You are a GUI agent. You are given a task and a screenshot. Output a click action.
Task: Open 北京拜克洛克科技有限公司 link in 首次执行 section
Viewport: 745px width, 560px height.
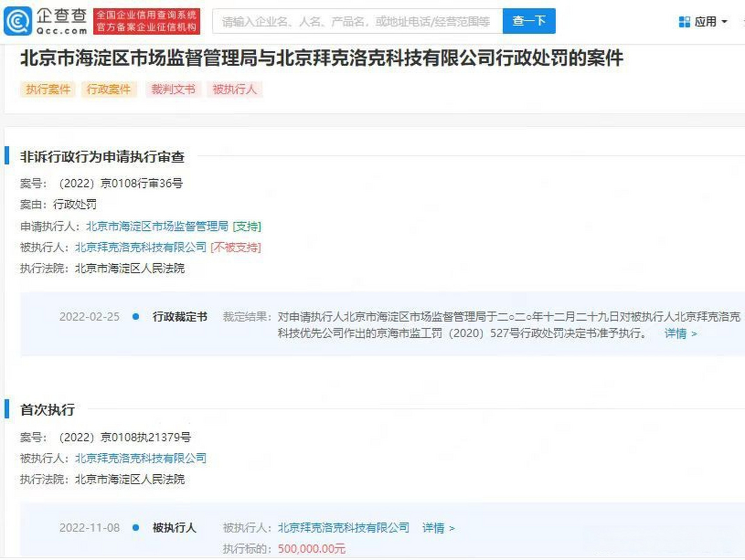click(x=141, y=458)
